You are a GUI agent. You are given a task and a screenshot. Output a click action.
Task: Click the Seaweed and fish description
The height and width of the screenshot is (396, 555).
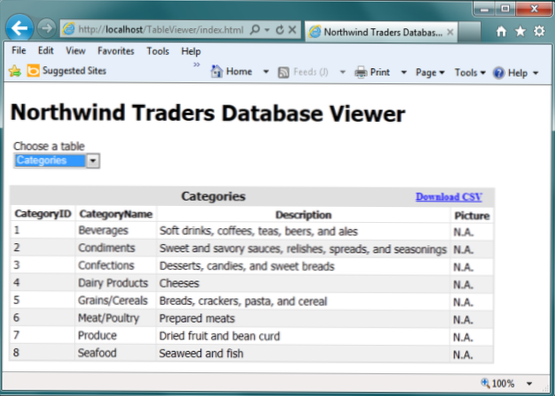point(201,353)
